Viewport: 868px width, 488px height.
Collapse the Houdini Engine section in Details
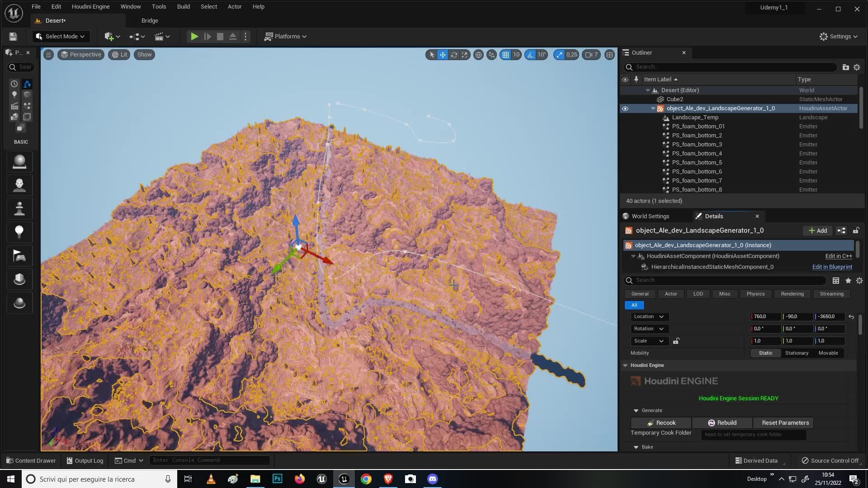[626, 365]
